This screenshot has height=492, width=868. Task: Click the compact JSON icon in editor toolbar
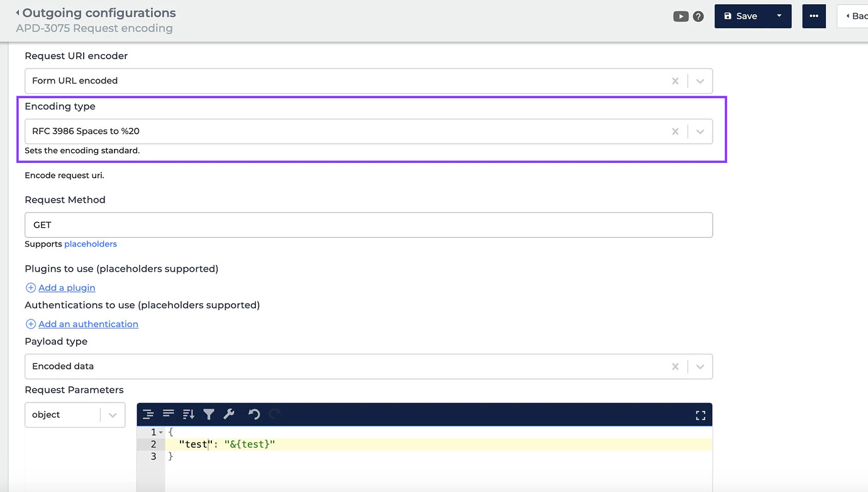point(168,414)
